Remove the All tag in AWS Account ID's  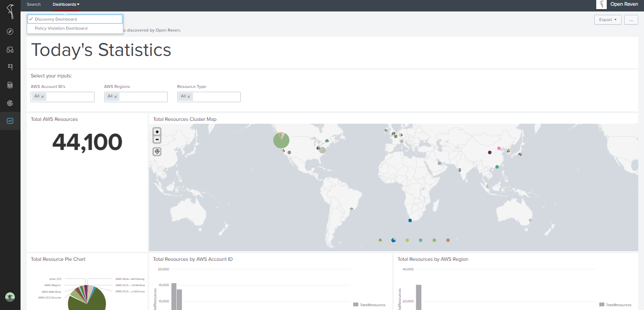tap(43, 96)
